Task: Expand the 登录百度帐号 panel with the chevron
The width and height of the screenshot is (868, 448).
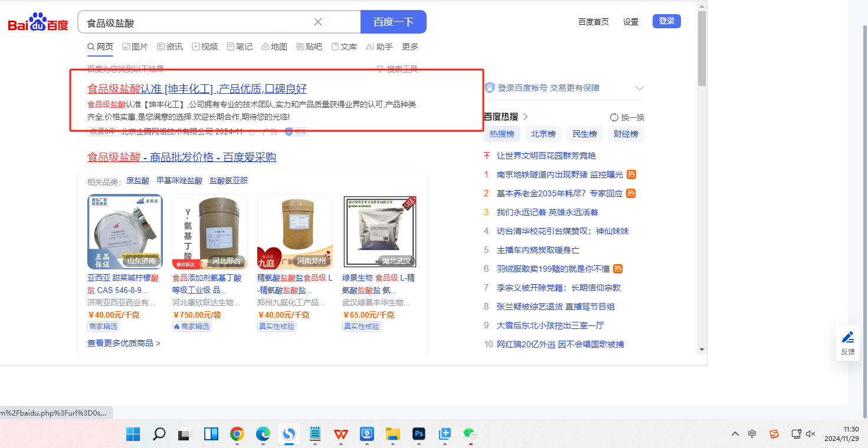Action: pyautogui.click(x=639, y=88)
